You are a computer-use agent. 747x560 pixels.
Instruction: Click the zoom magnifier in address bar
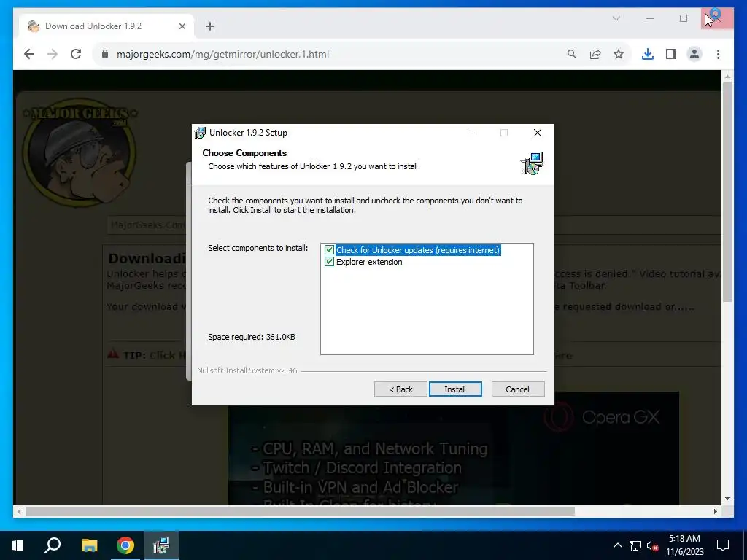click(572, 54)
